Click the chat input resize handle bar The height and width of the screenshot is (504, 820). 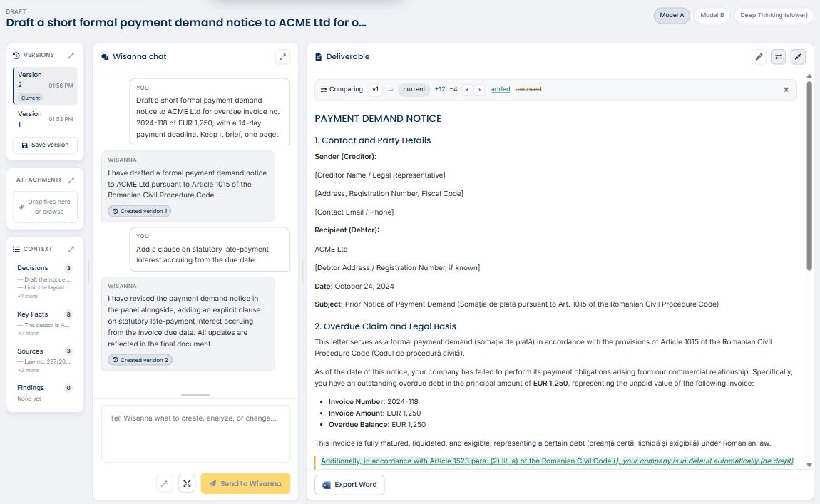[195, 395]
